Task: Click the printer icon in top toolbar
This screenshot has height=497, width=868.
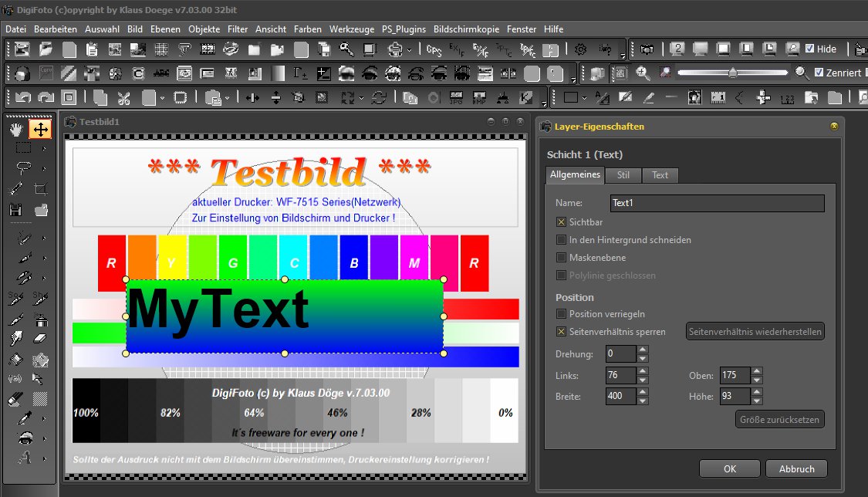Action: (x=395, y=50)
